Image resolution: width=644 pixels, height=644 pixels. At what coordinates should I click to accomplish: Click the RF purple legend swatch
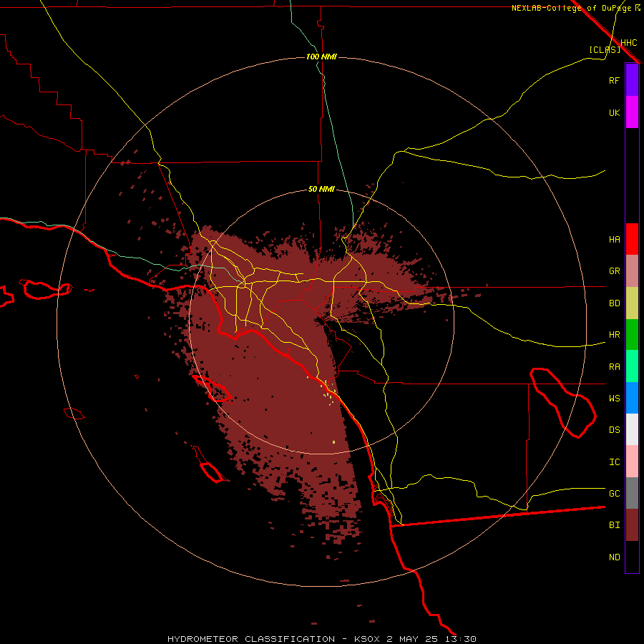click(632, 80)
